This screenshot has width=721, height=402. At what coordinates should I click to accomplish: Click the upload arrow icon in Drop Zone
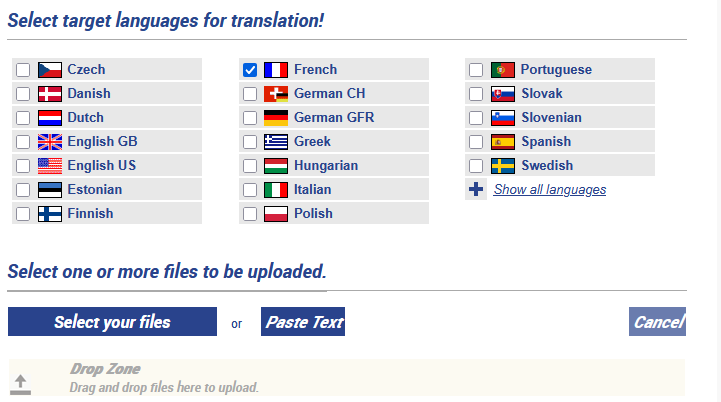[x=21, y=383]
